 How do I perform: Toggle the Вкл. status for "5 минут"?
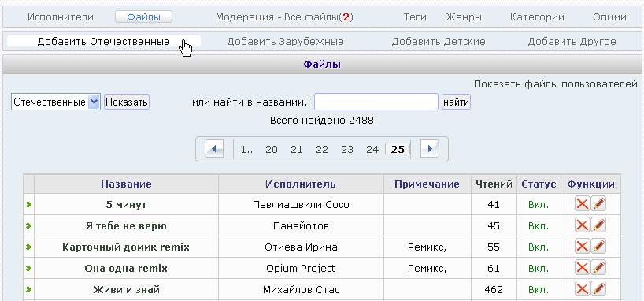(x=539, y=204)
